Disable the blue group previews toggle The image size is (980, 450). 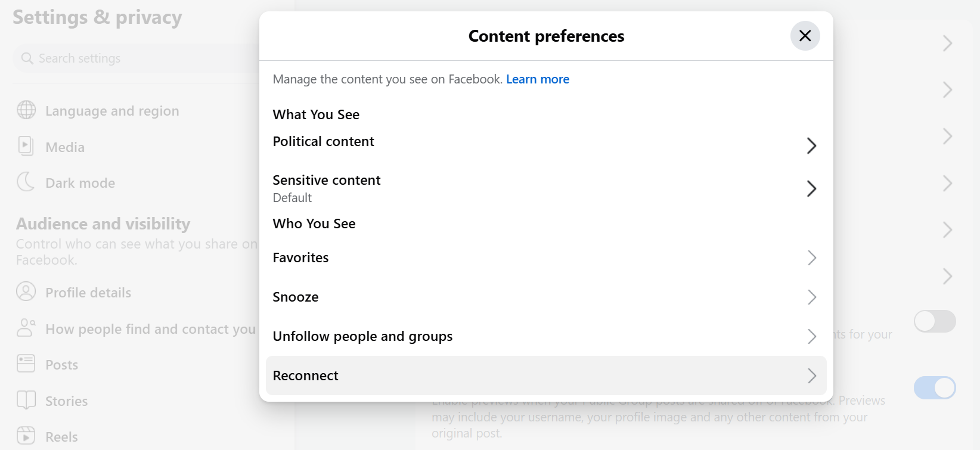934,388
